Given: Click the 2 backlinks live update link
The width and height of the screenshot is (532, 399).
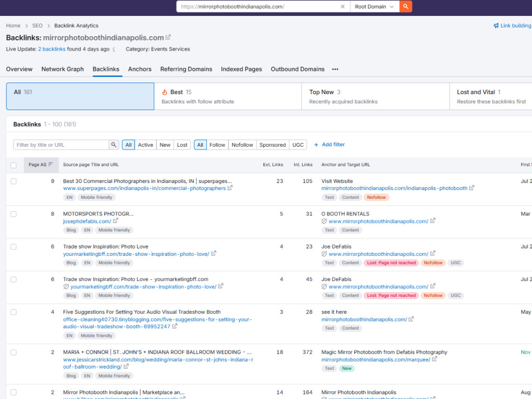Looking at the screenshot, I should click(52, 49).
